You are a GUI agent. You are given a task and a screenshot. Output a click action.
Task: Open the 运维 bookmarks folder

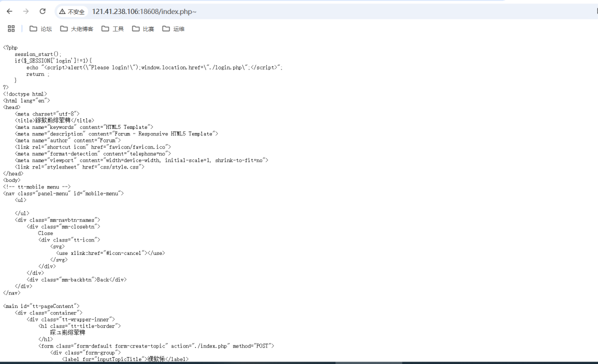point(173,29)
